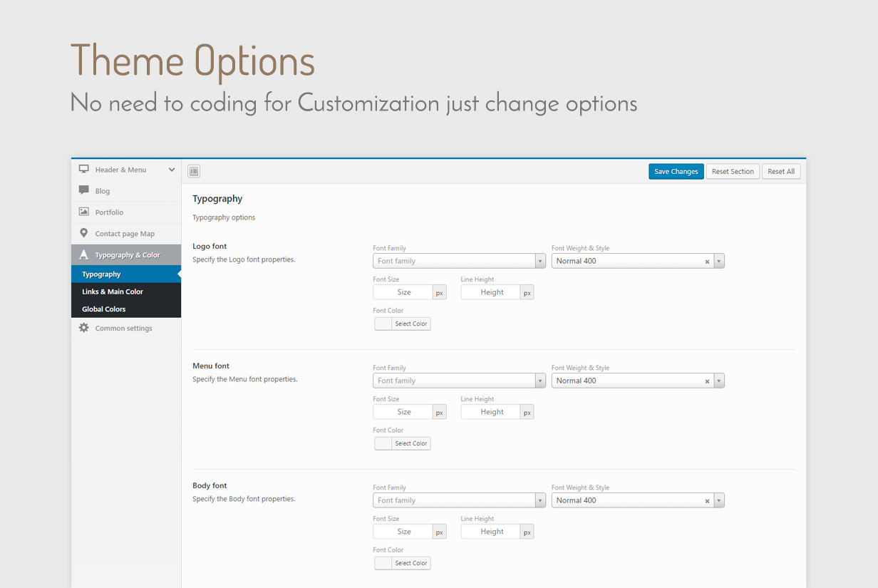Open the Logo font Font Family dropdown
This screenshot has width=878, height=588.
(459, 261)
